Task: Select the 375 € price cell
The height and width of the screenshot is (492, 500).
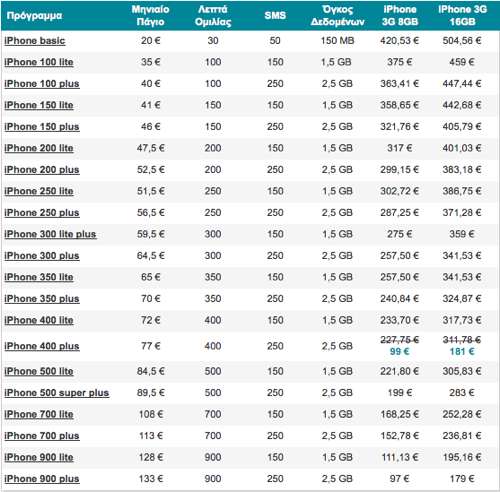Action: [400, 62]
